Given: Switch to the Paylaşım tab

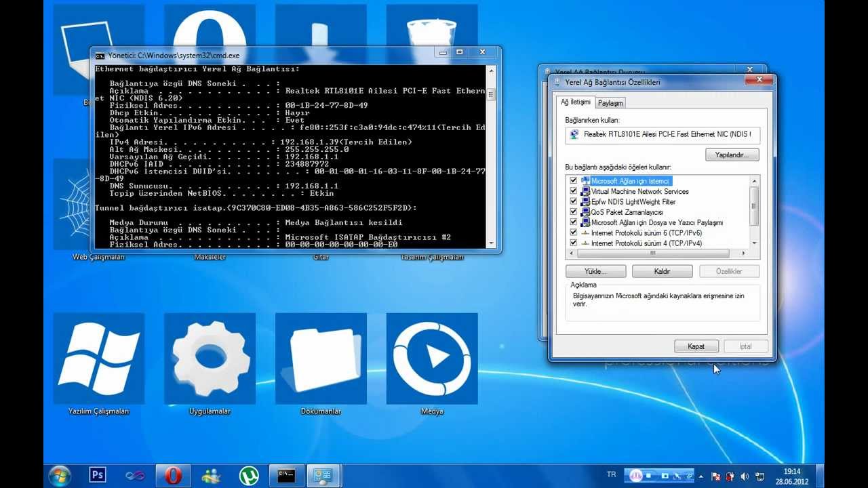Looking at the screenshot, I should [610, 103].
